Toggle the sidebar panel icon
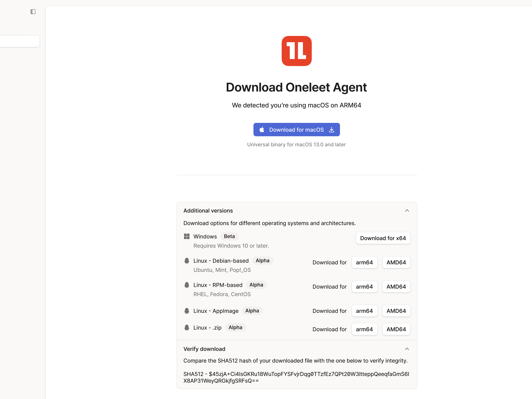Viewport: 532px width, 399px height. [x=33, y=12]
